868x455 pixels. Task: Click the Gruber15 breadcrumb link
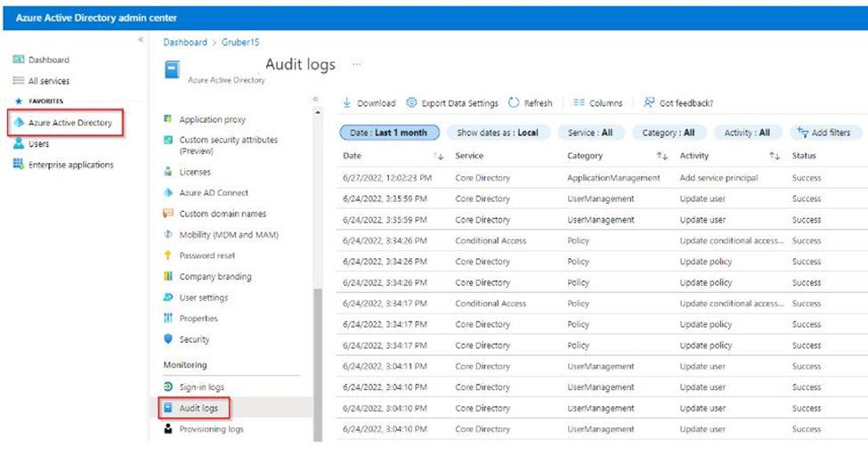240,42
